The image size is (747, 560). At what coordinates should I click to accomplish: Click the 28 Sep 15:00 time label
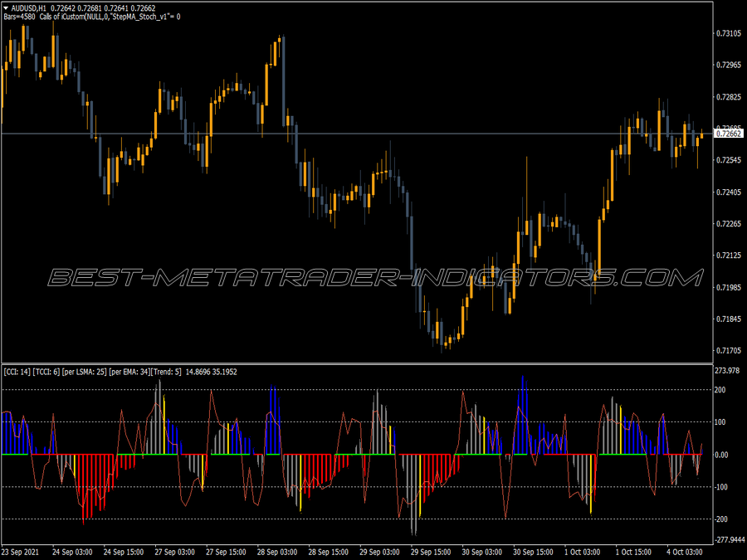click(328, 553)
